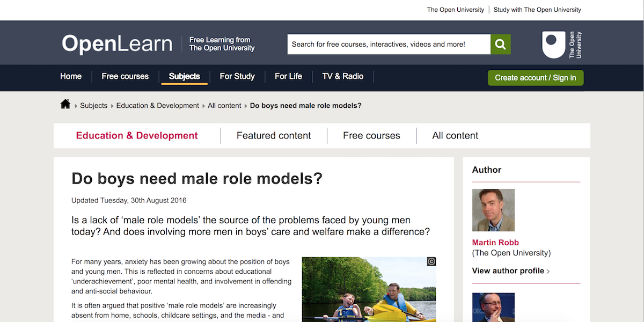Image resolution: width=644 pixels, height=322 pixels.
Task: Open the Subjects navigation menu
Action: (x=184, y=76)
